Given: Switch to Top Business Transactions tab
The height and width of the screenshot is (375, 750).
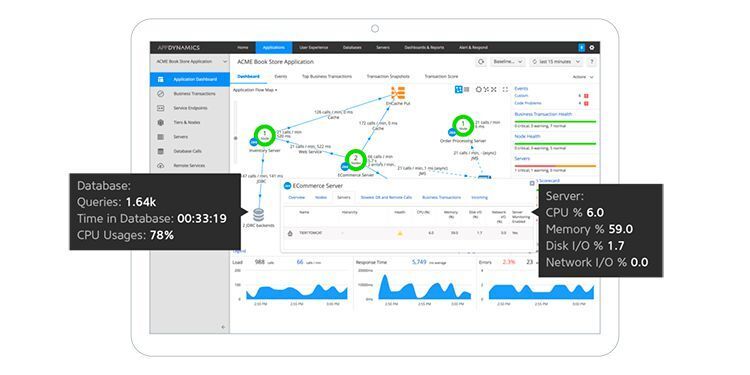Looking at the screenshot, I should click(x=327, y=77).
